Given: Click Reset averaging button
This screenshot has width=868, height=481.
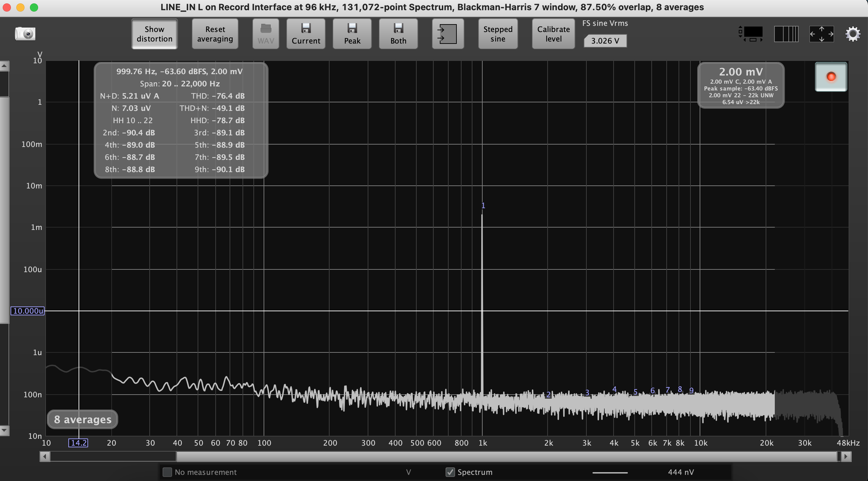Looking at the screenshot, I should 215,34.
